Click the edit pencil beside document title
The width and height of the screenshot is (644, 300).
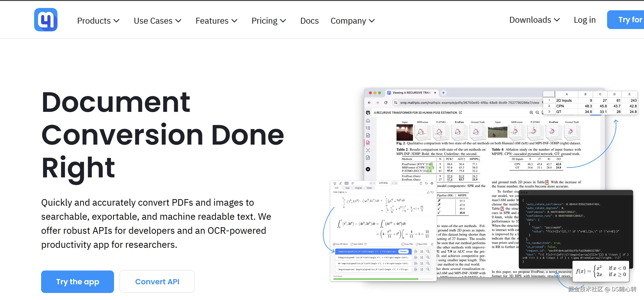[461, 113]
